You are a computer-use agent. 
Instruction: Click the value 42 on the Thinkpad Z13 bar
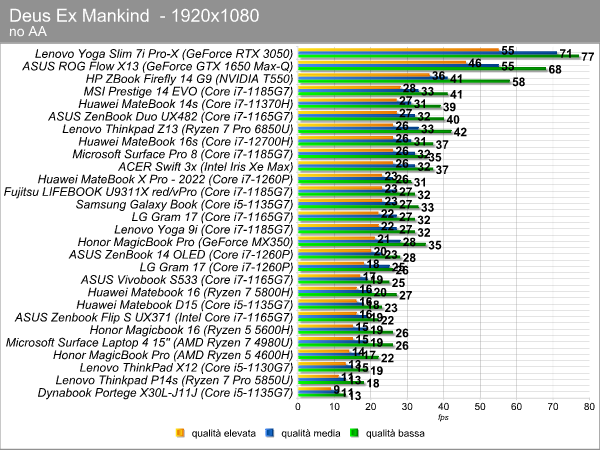[x=460, y=132]
